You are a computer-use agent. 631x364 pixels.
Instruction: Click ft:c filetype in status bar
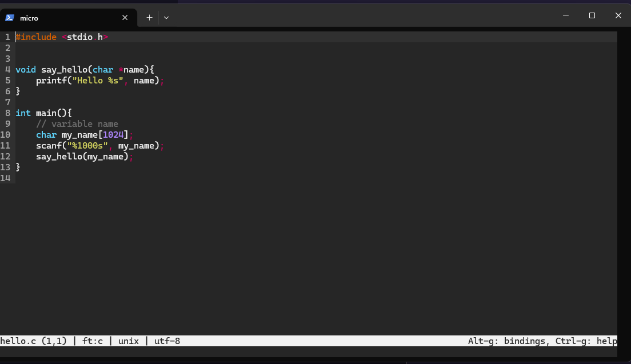pos(93,341)
